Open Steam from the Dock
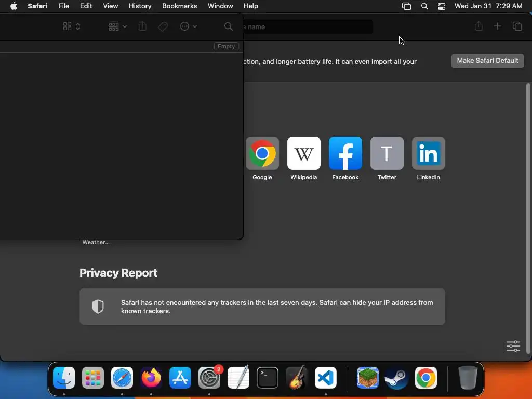The height and width of the screenshot is (399, 532). coord(396,378)
